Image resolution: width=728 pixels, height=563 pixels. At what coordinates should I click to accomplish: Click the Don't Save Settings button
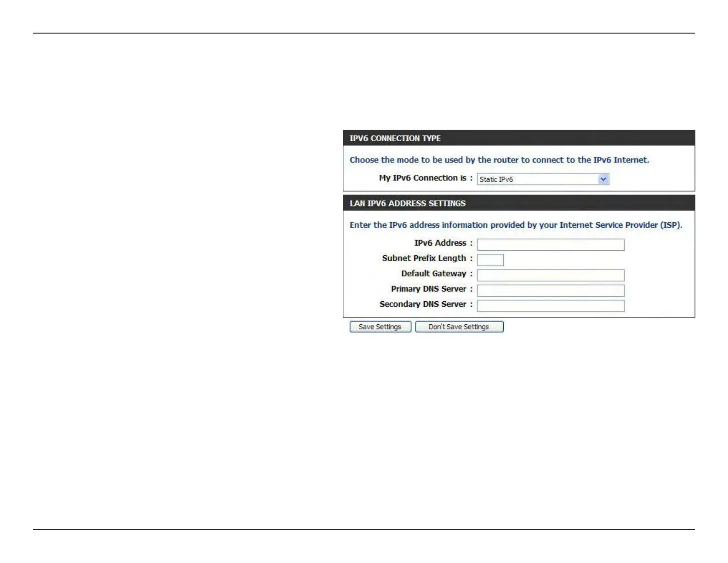pos(459,327)
